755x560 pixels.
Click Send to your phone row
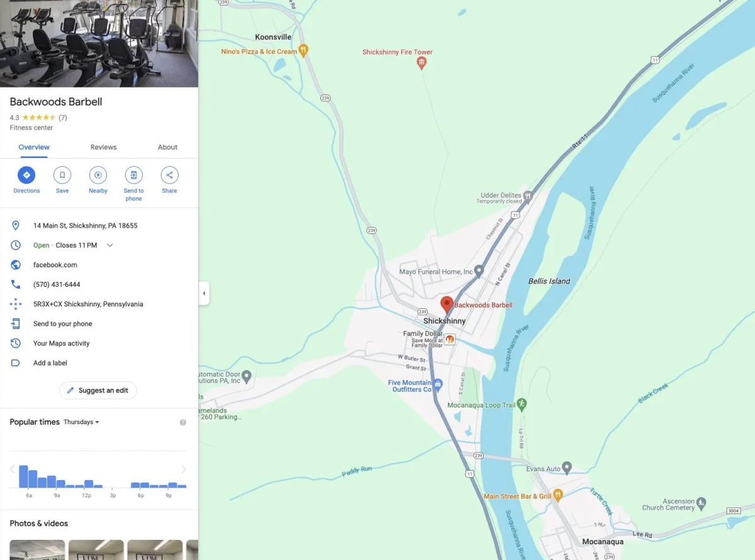point(99,324)
